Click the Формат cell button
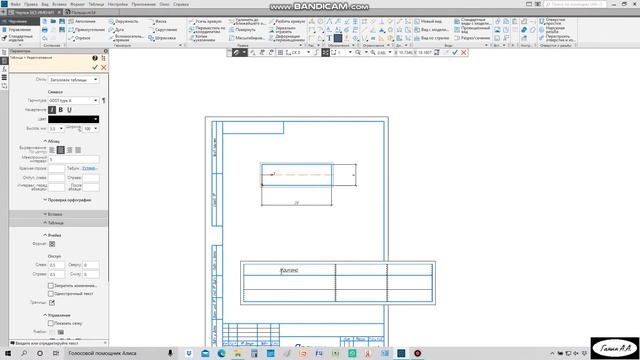Image resolution: width=640 pixels, height=360 pixels. coord(52,244)
